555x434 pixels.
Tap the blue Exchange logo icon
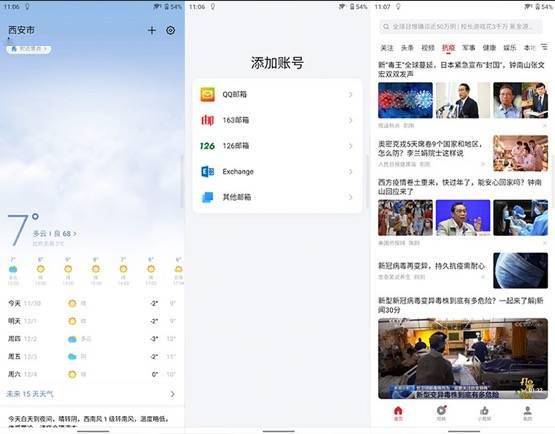click(x=207, y=172)
